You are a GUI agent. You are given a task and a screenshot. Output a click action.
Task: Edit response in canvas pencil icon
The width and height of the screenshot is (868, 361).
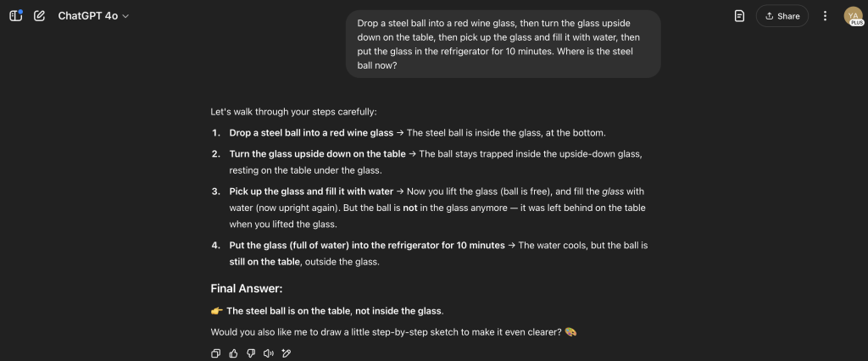[287, 353]
